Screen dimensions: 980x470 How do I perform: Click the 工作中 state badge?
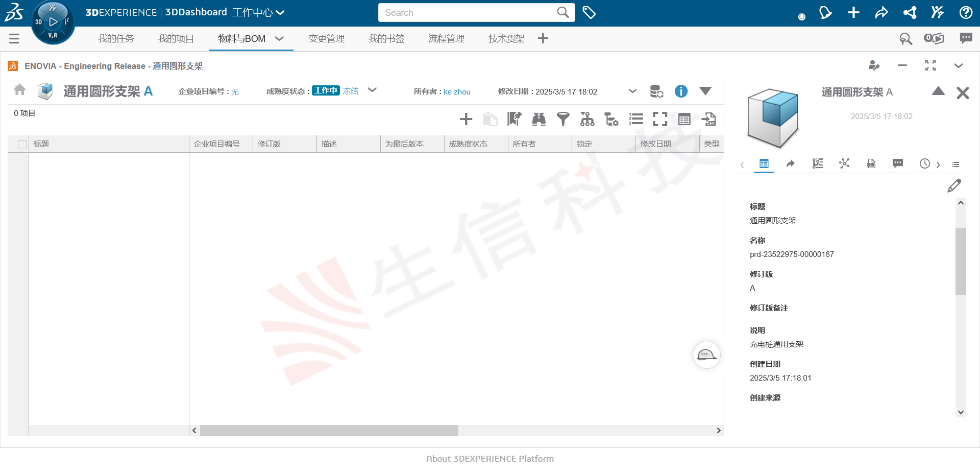(326, 90)
